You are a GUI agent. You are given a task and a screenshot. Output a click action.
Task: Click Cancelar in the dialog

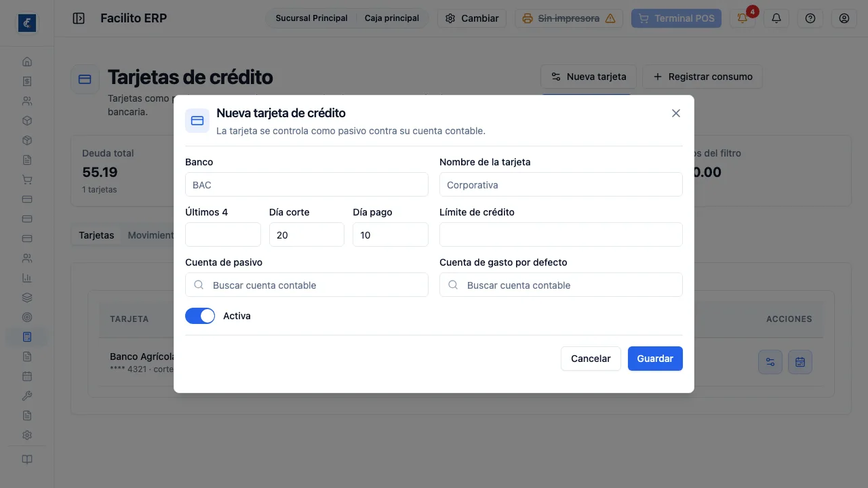coord(591,359)
